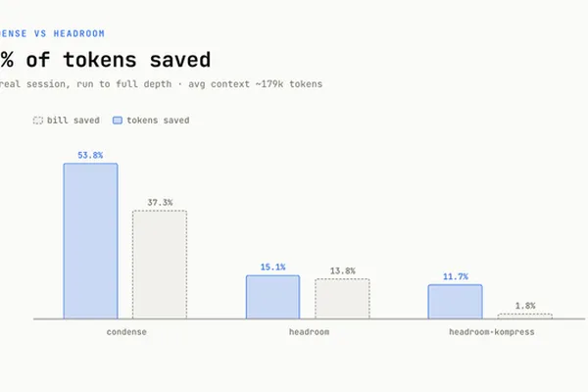The width and height of the screenshot is (588, 392).
Task: Click the 1.8% value label
Action: pos(525,306)
